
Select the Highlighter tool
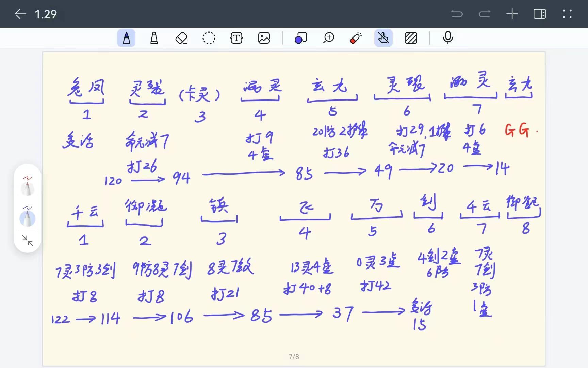[x=154, y=38]
